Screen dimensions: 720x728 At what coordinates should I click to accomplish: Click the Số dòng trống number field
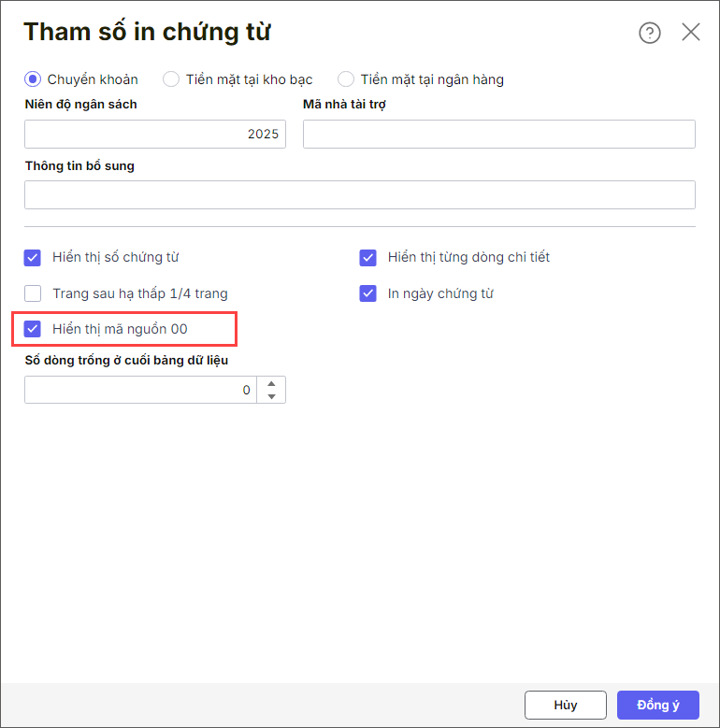click(x=140, y=390)
